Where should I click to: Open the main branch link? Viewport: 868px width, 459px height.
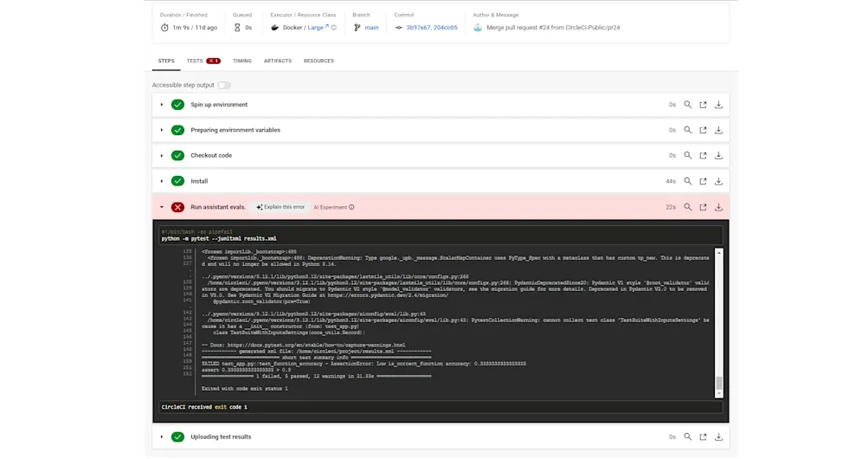pos(371,27)
